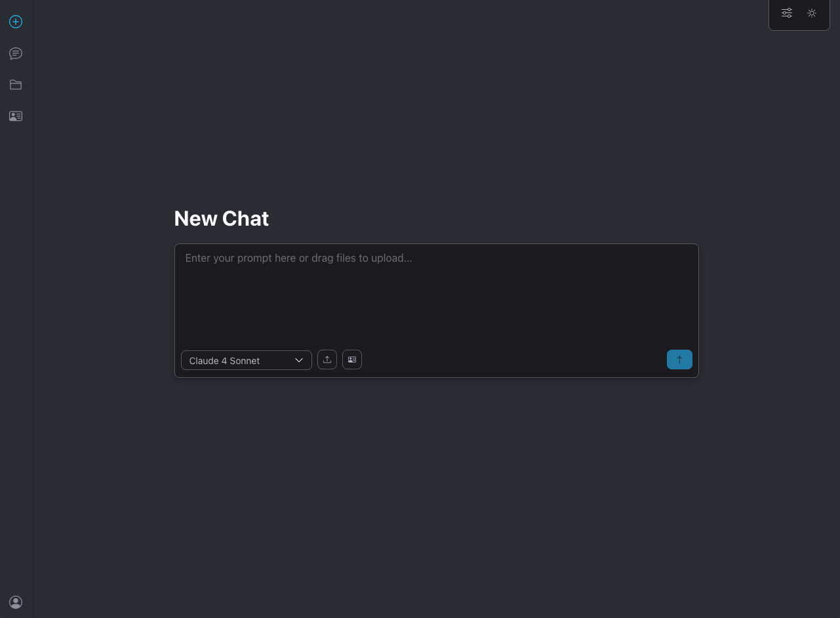Open the user account avatar icon

tap(16, 602)
